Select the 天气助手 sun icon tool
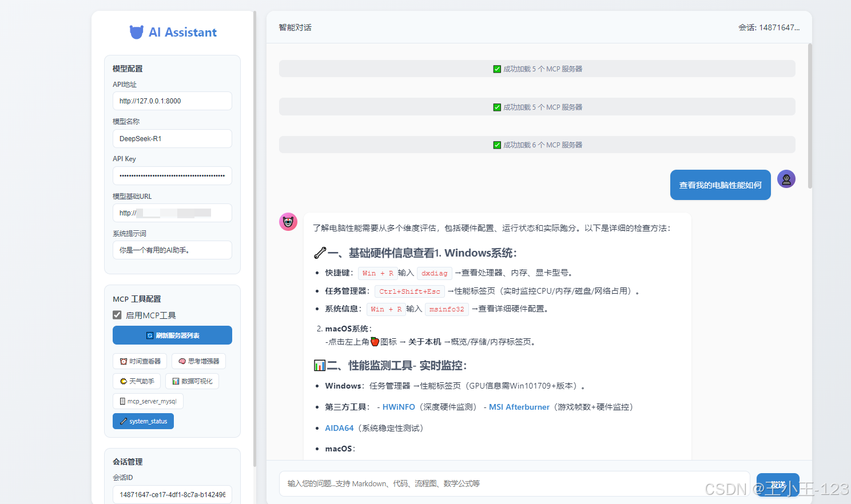The height and width of the screenshot is (504, 851). pos(137,381)
